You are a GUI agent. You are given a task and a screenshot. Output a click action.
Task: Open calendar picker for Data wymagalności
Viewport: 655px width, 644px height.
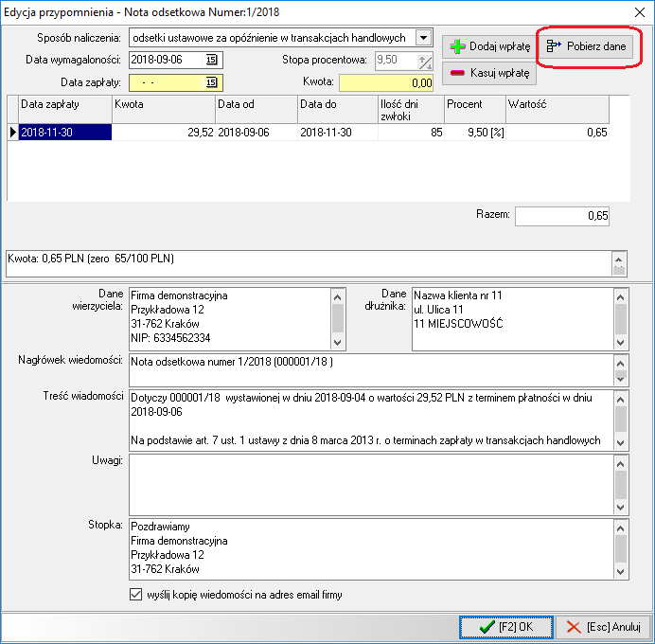click(x=211, y=61)
